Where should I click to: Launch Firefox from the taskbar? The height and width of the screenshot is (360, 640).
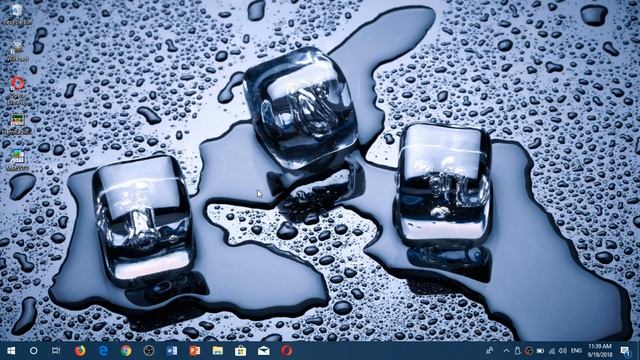tap(80, 351)
